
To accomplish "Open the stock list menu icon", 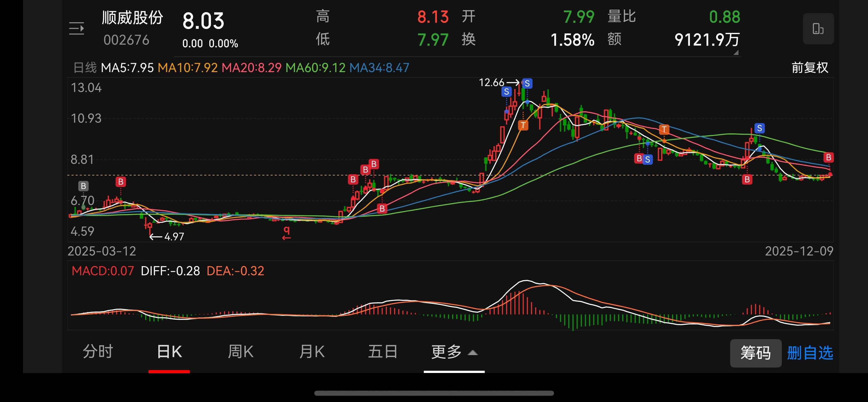I will click(x=77, y=29).
